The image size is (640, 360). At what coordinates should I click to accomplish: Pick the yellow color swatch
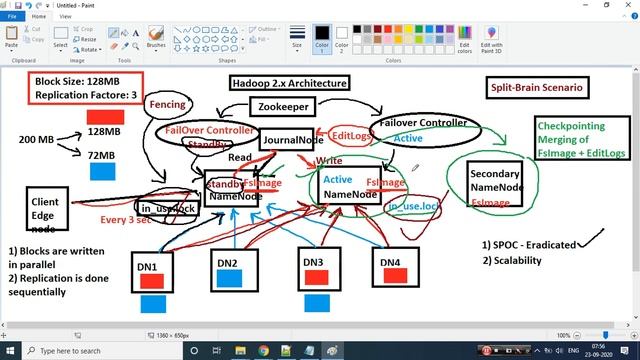409,29
